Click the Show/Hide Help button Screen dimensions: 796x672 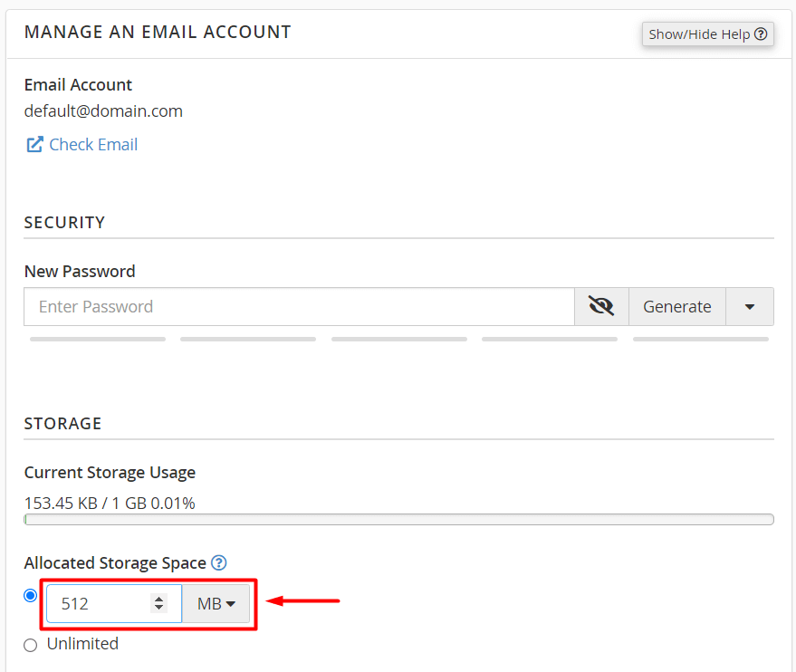click(707, 34)
